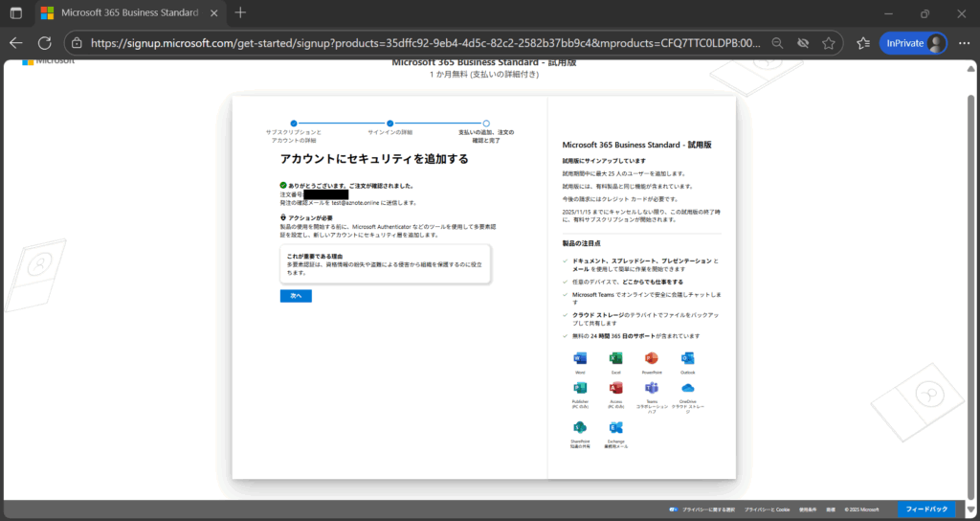980x521 pixels.
Task: Click the Publisher app icon
Action: 580,388
